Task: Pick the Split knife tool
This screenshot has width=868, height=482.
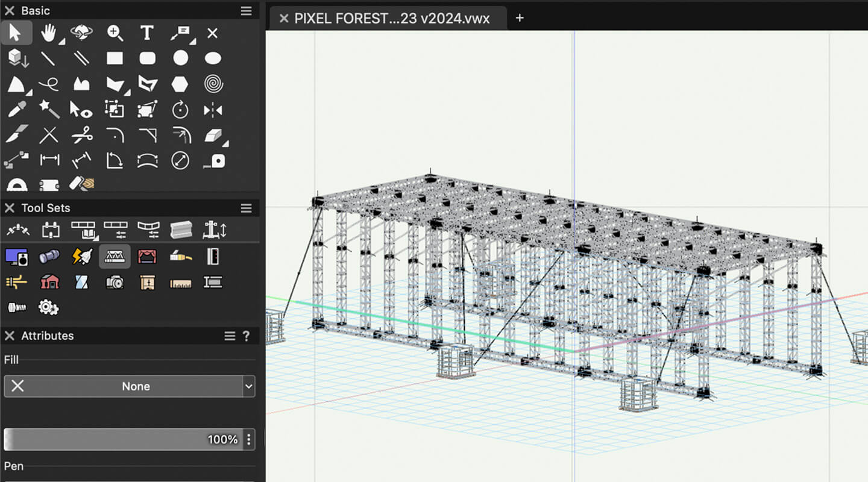Action: (16, 135)
